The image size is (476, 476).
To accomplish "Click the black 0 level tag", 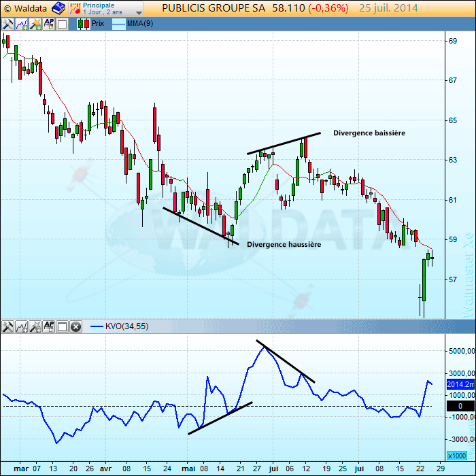I will (x=460, y=406).
